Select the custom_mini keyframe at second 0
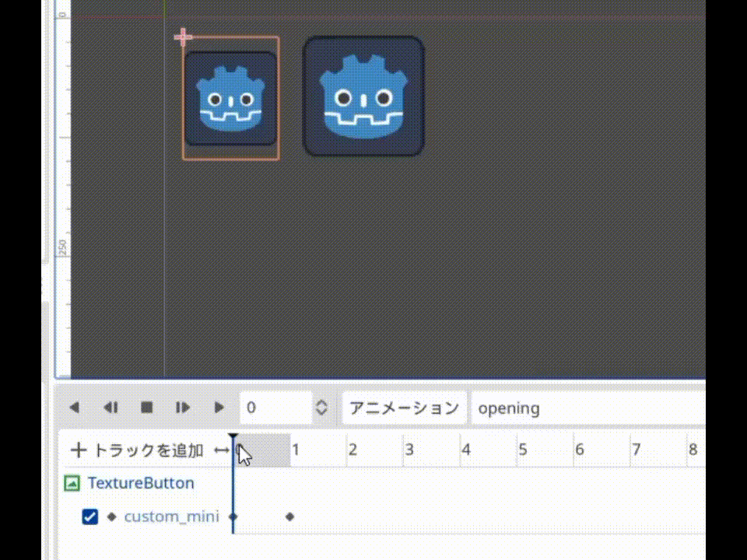The width and height of the screenshot is (747, 560). tap(233, 516)
